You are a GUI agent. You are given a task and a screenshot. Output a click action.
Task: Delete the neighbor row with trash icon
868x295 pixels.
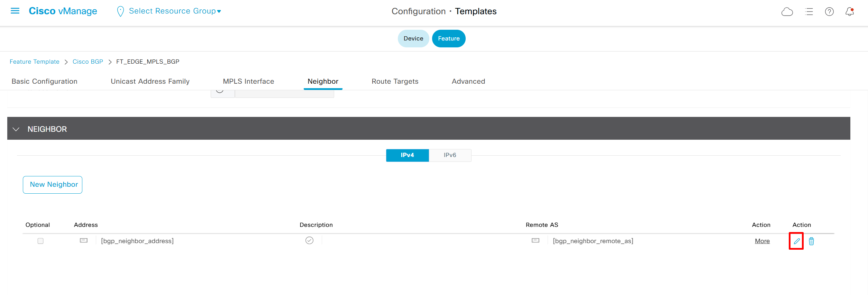pyautogui.click(x=811, y=241)
